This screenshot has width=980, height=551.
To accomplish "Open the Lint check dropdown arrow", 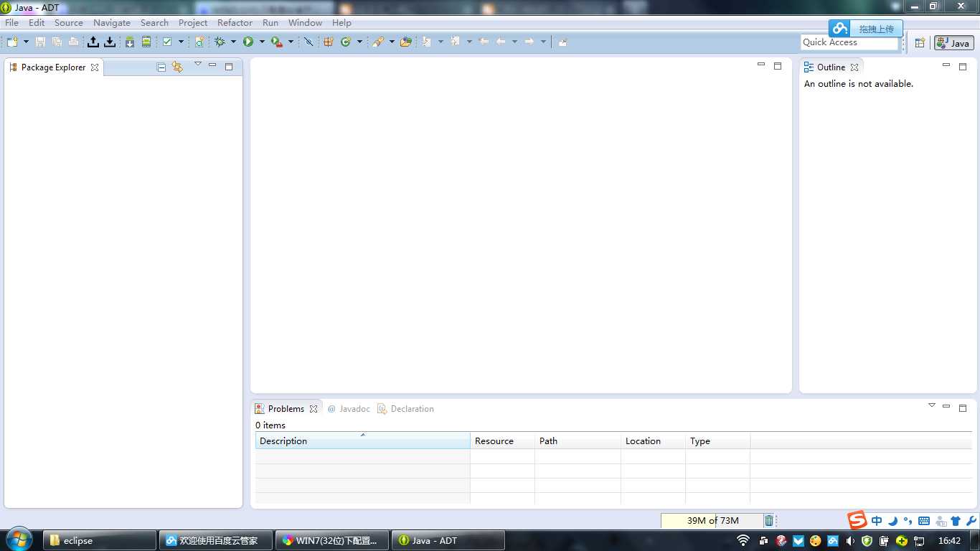I will click(181, 42).
